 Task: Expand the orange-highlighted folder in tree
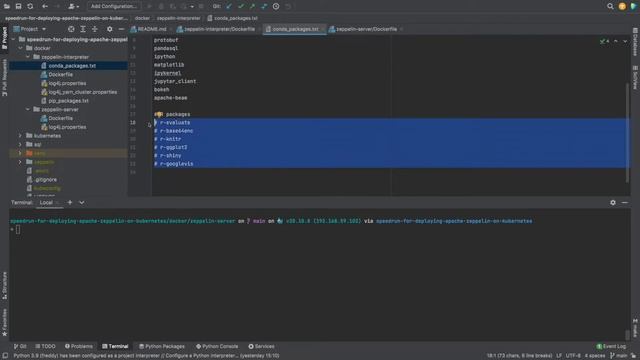(20, 153)
